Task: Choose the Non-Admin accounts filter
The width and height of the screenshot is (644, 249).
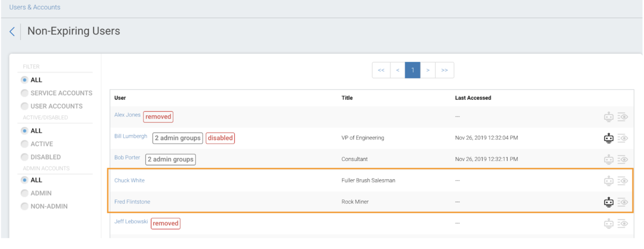Action: tap(25, 206)
